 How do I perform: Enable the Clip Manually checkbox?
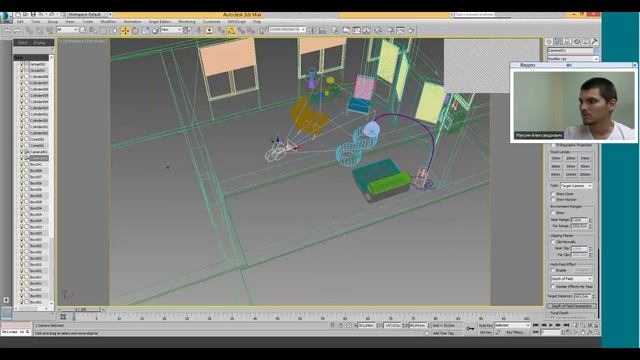tap(553, 242)
